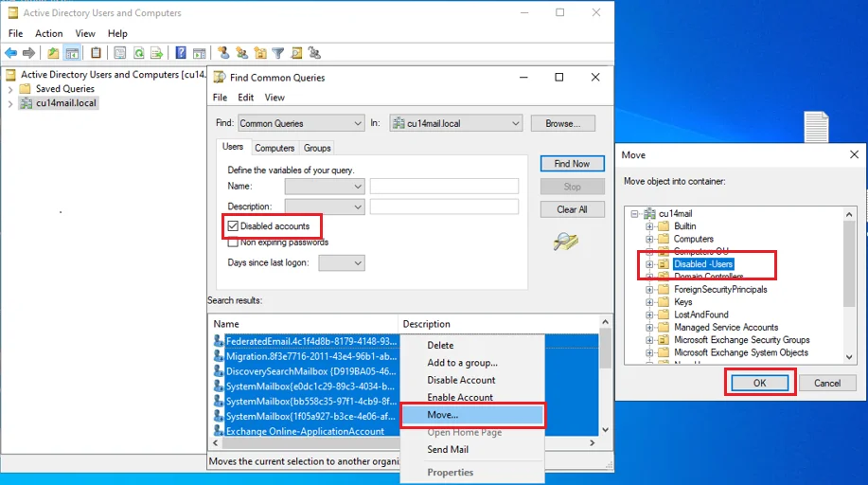
Task: Click the Properties sheet icon in toolbar
Action: coord(119,53)
